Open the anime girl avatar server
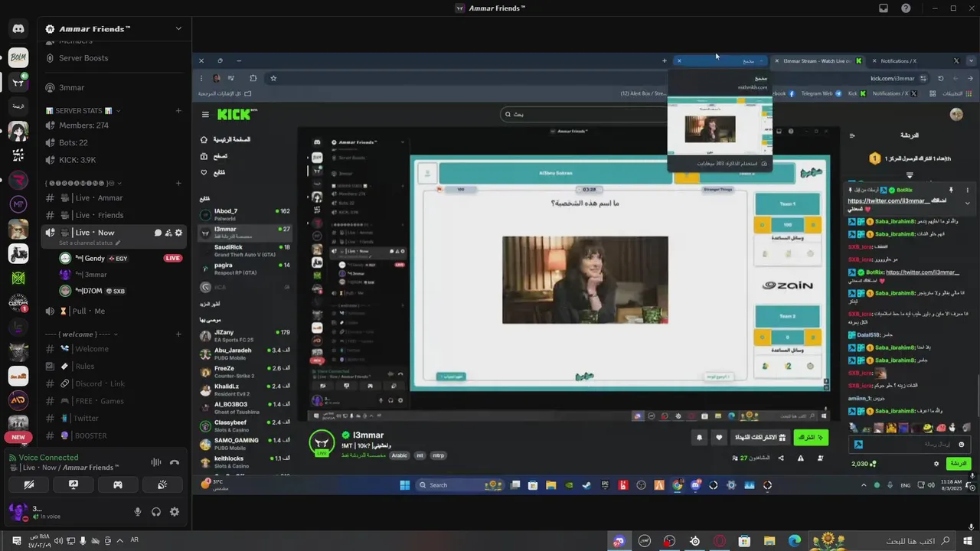 pyautogui.click(x=18, y=131)
